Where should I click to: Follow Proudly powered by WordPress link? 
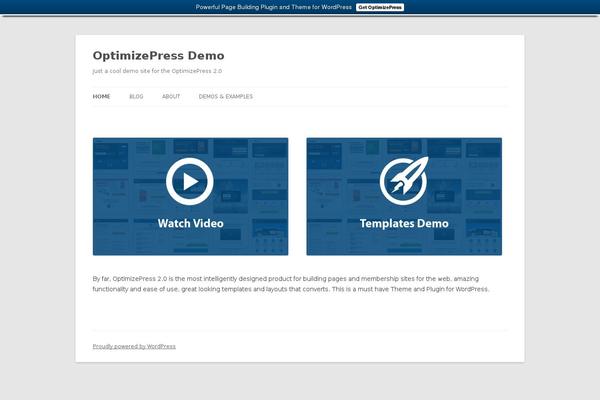(134, 346)
